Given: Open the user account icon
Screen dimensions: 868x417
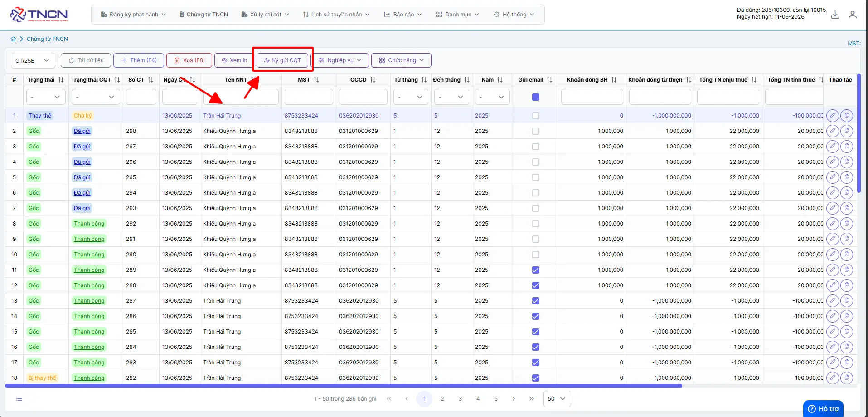Looking at the screenshot, I should coord(853,15).
